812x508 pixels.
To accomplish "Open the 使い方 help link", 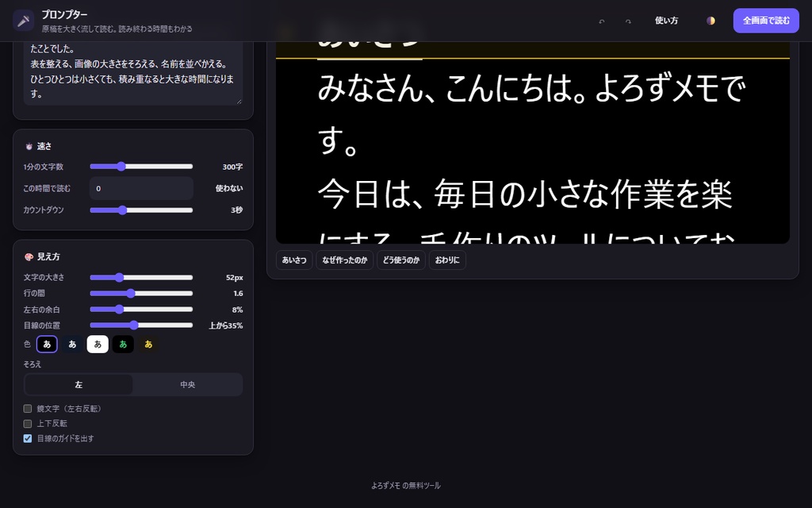I will click(666, 21).
